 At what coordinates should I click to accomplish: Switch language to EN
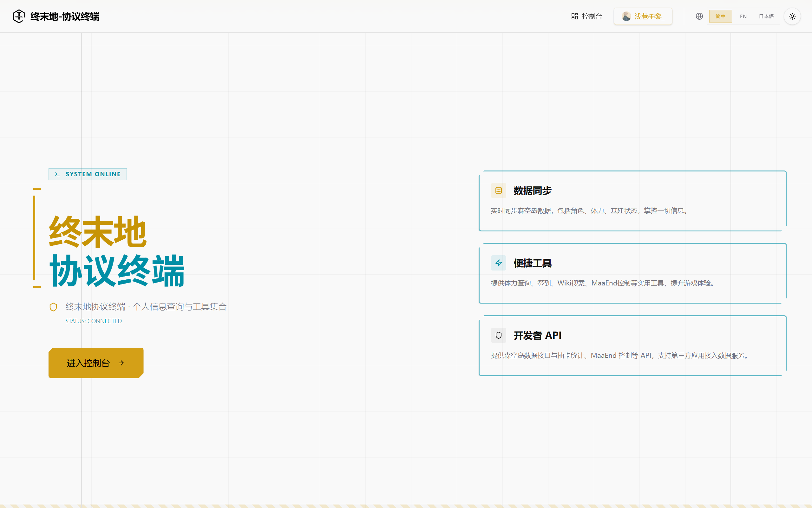coord(743,16)
